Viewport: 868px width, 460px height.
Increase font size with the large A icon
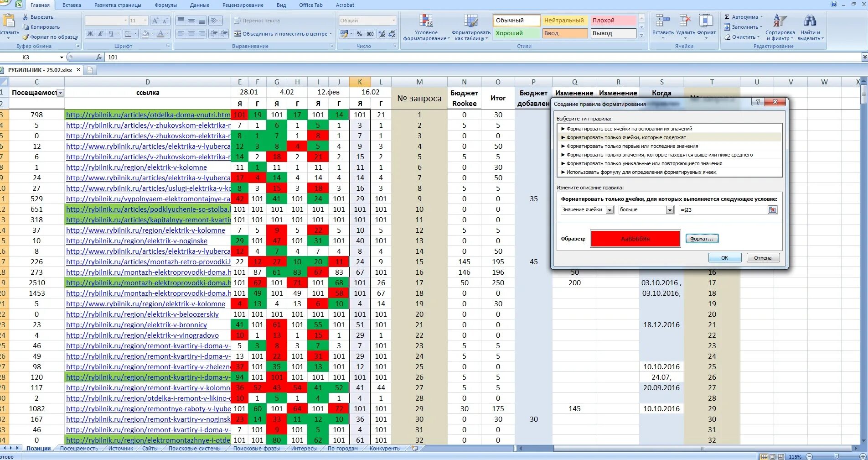pyautogui.click(x=155, y=21)
